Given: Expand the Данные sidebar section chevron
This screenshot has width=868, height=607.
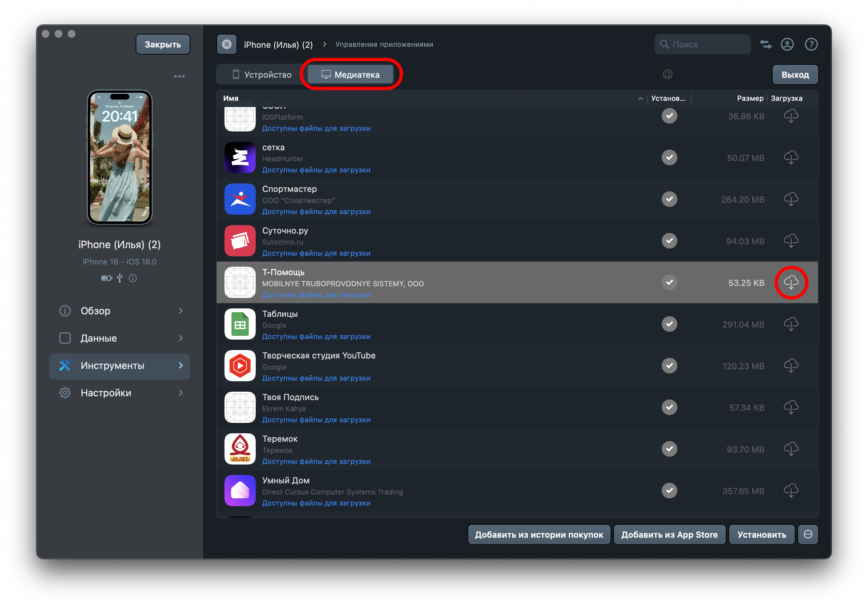Looking at the screenshot, I should [181, 338].
